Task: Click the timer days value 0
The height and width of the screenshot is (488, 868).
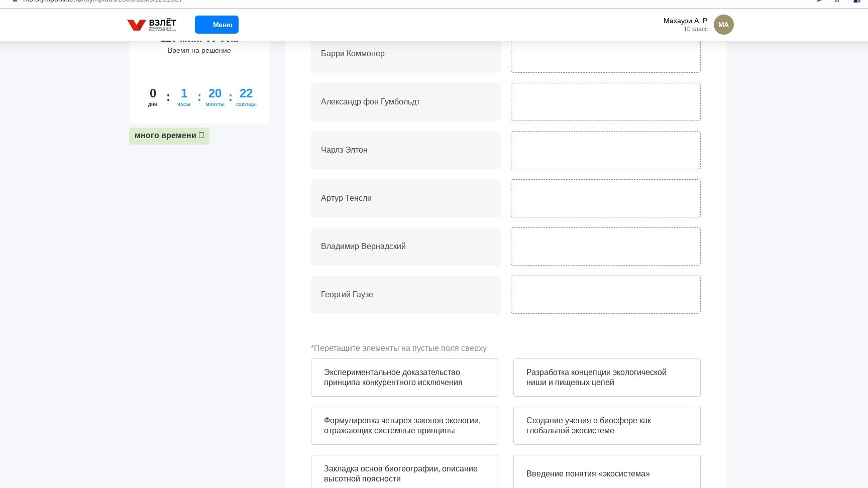Action: (x=153, y=93)
